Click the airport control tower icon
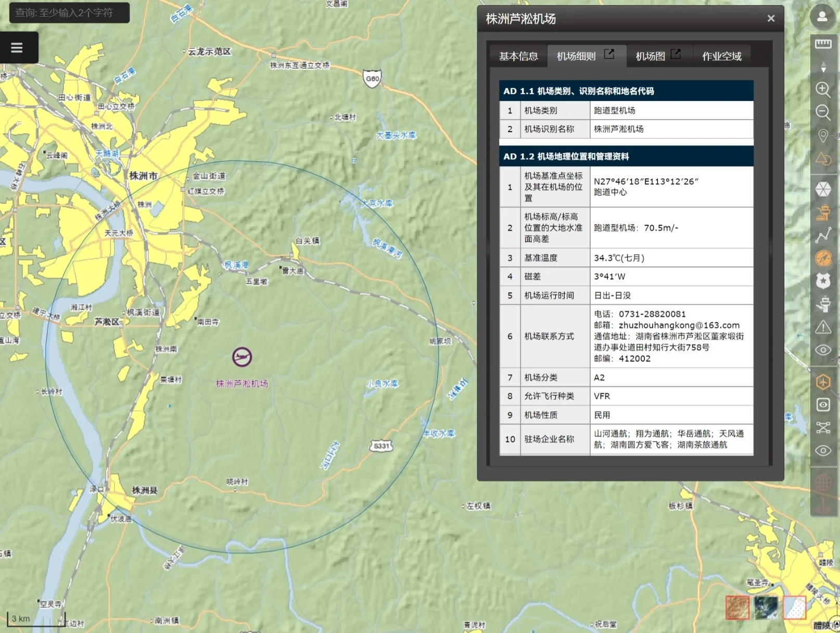 [823, 212]
